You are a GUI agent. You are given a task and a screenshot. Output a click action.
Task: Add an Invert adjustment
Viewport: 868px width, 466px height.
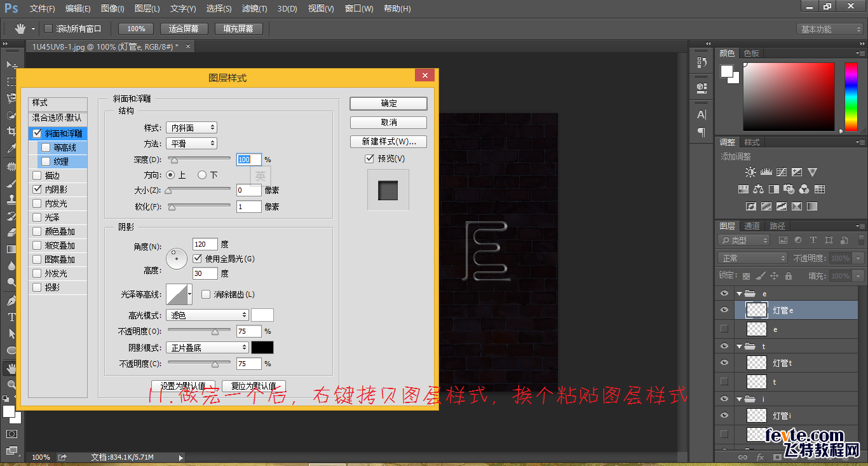click(x=751, y=206)
